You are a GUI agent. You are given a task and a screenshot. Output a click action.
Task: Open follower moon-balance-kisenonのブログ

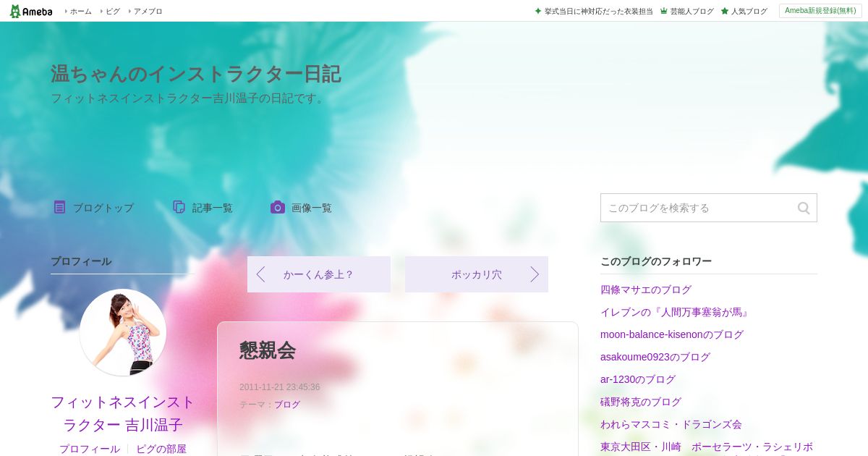[x=672, y=334]
